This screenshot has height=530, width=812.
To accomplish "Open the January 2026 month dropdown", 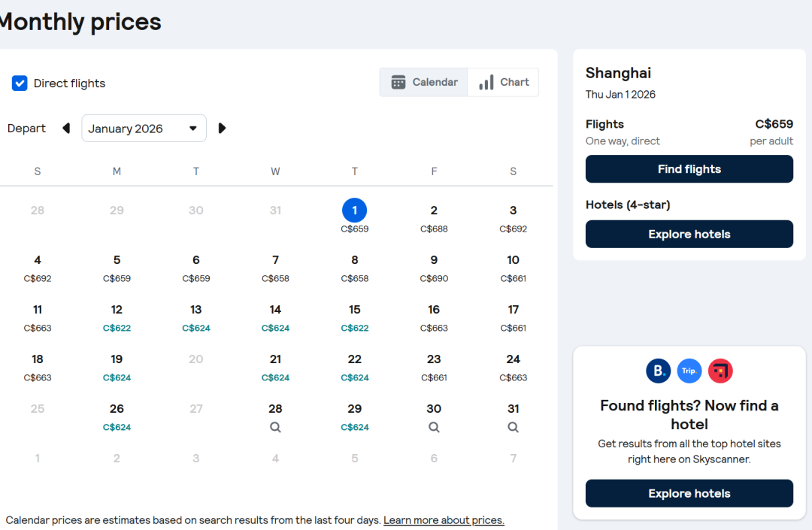I will 144,129.
